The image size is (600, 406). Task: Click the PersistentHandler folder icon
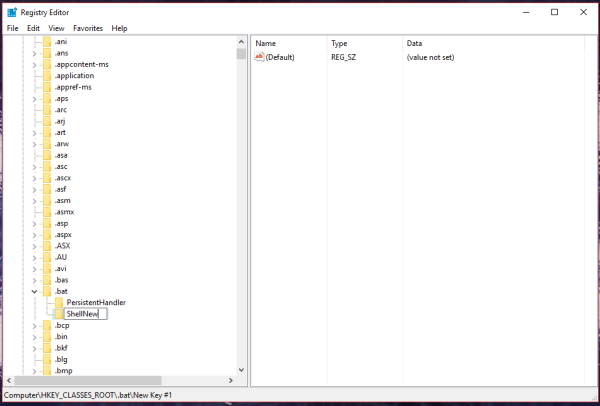tap(59, 302)
